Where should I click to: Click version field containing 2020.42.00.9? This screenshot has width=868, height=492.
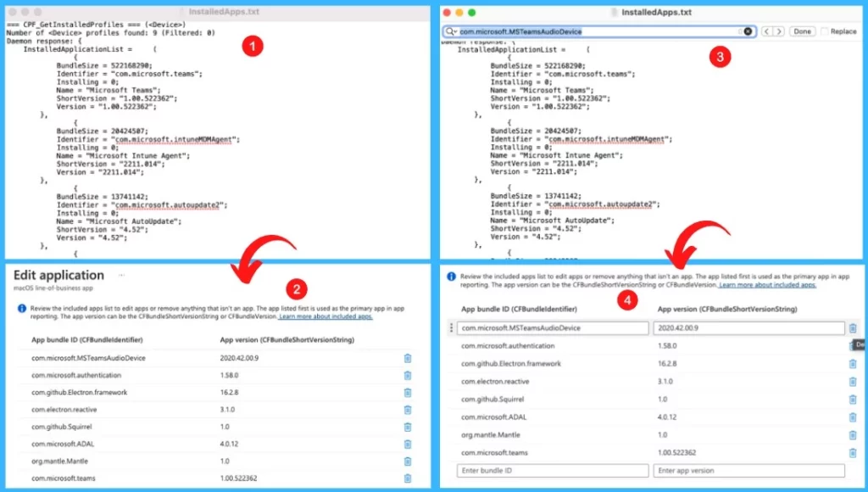tap(749, 328)
